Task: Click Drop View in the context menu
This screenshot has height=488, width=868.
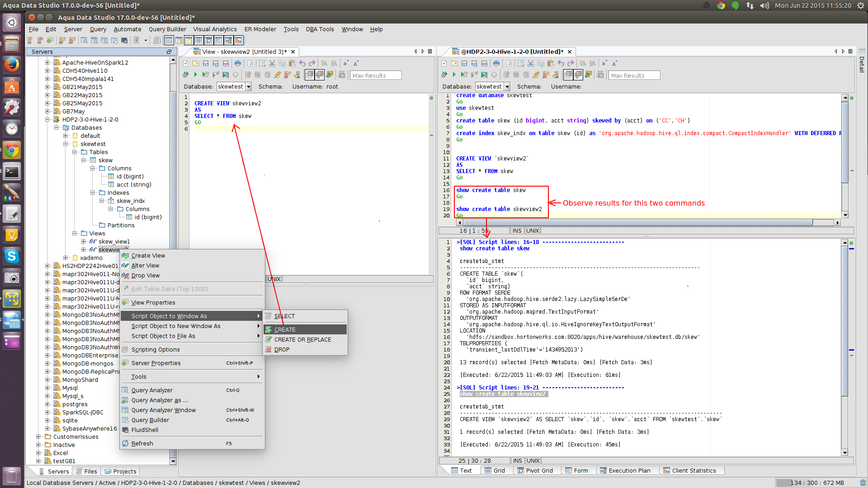Action: pos(145,276)
